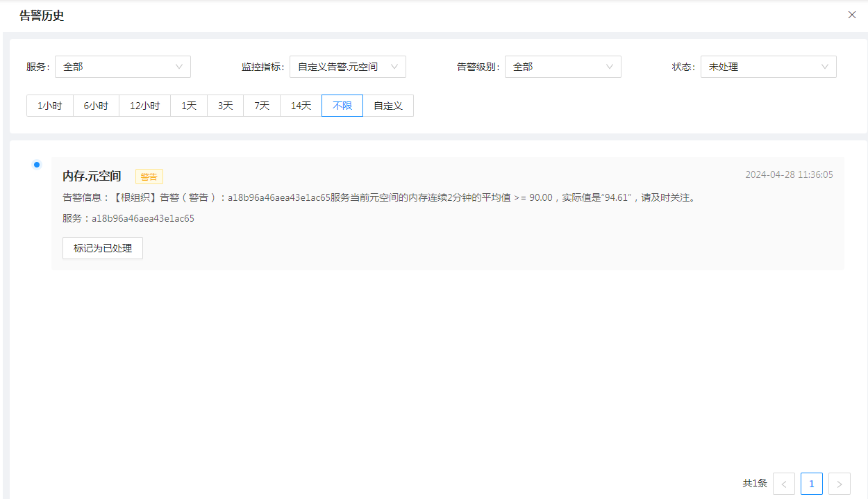The width and height of the screenshot is (868, 499).
Task: Select the 1小时 time range
Action: click(x=50, y=106)
